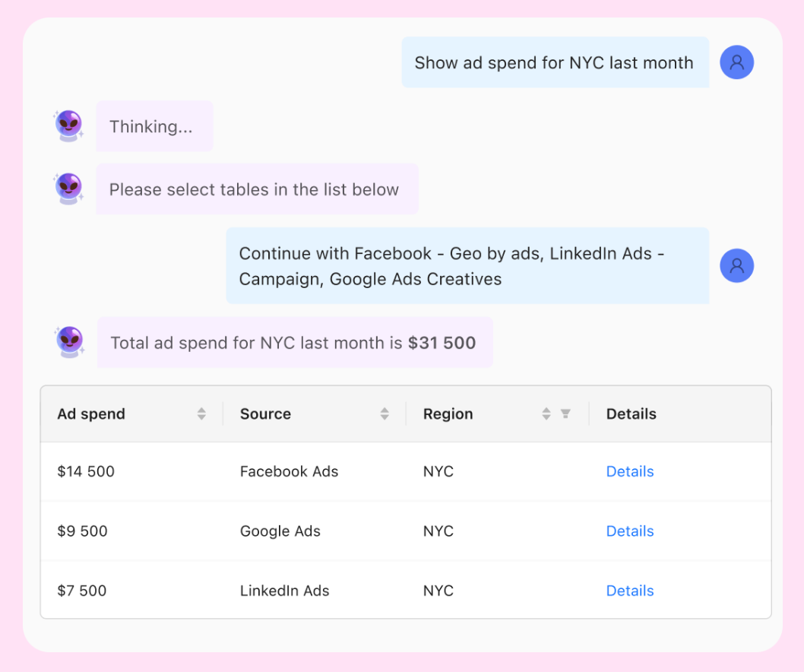Screen dimensions: 804x672
Task: Click the Ad spend sort arrows
Action: point(201,414)
